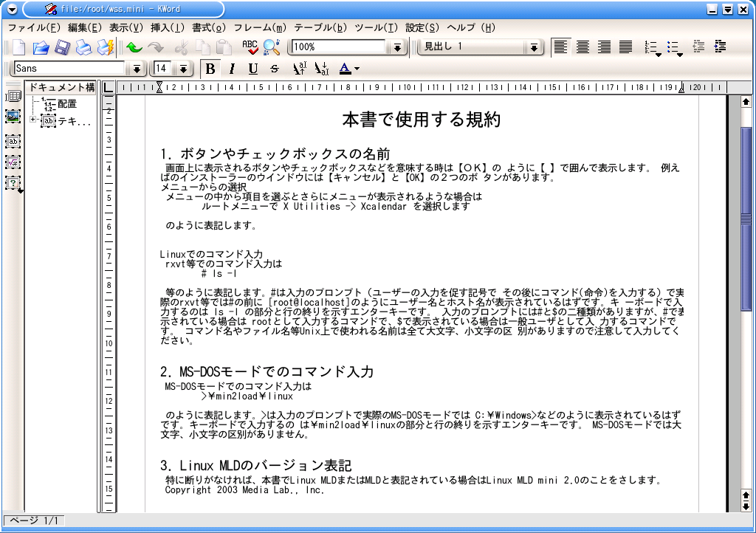Viewport: 756px width, 533px height.
Task: Jump to the next page with the scrollbar button
Action: click(x=746, y=506)
